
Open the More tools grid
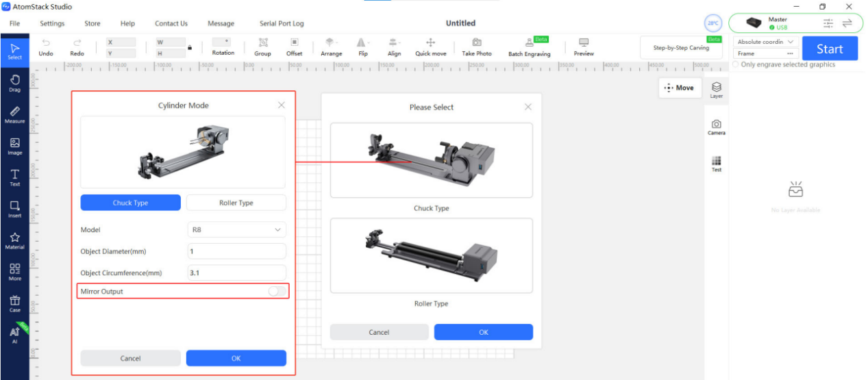click(x=14, y=273)
